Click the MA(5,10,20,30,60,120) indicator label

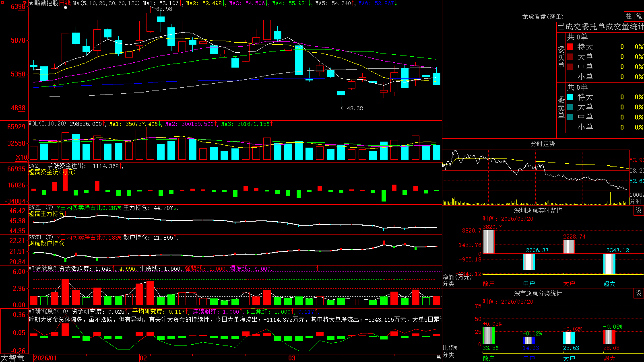pyautogui.click(x=107, y=3)
